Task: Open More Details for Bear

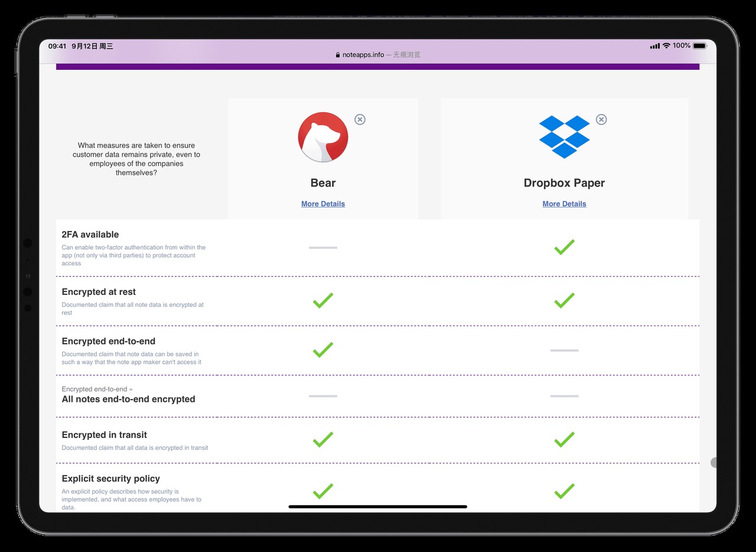Action: click(323, 204)
